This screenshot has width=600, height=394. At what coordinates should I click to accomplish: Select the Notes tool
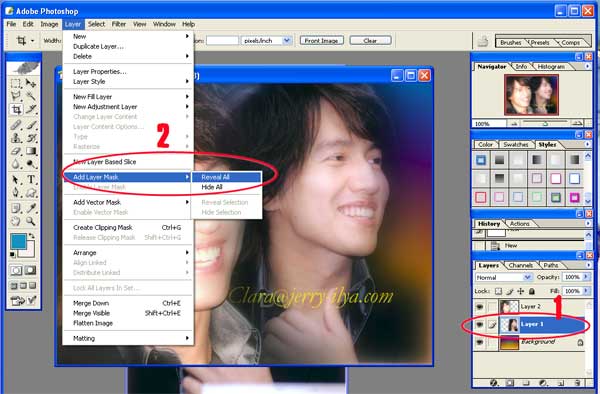point(16,208)
